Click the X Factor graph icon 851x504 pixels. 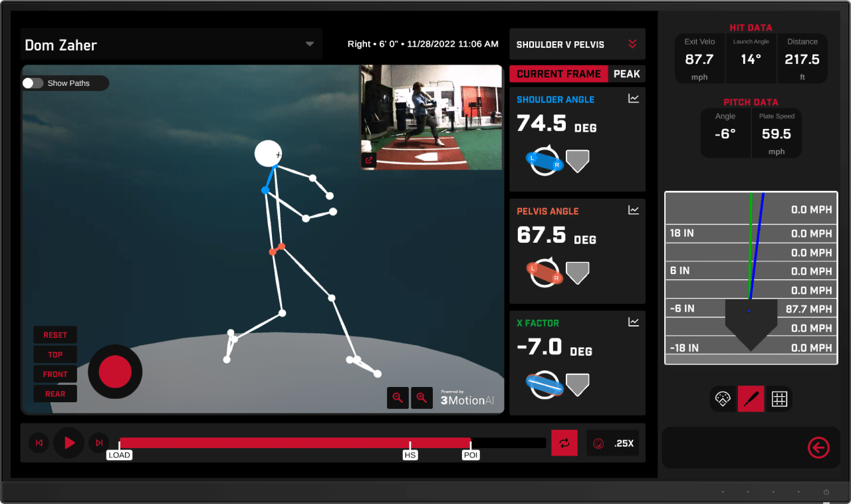pyautogui.click(x=634, y=322)
